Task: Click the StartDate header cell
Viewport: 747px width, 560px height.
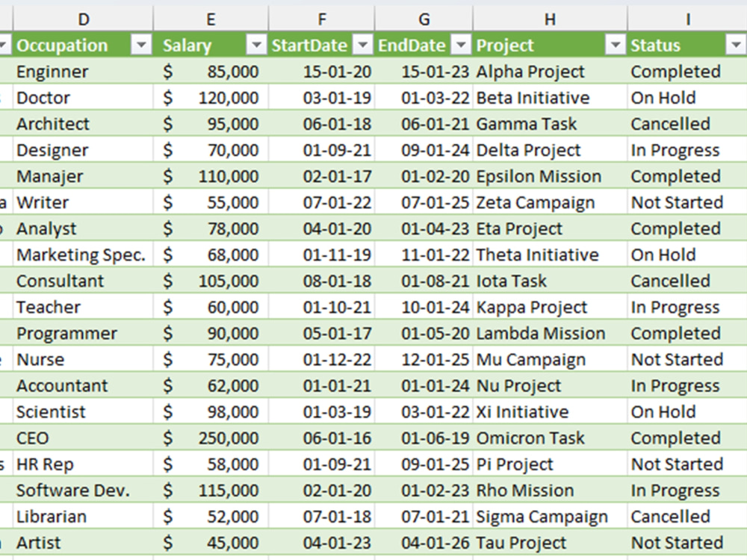Action: (321, 46)
